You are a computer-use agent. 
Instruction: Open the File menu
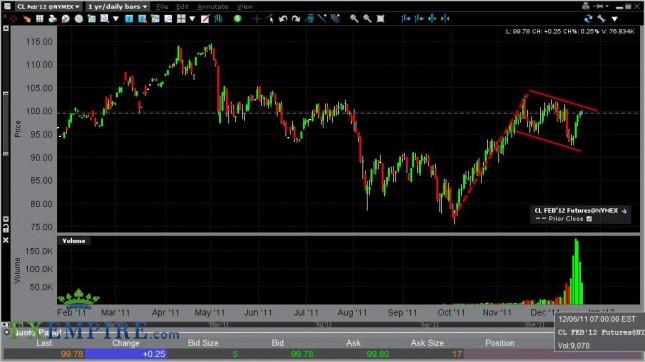coord(162,7)
